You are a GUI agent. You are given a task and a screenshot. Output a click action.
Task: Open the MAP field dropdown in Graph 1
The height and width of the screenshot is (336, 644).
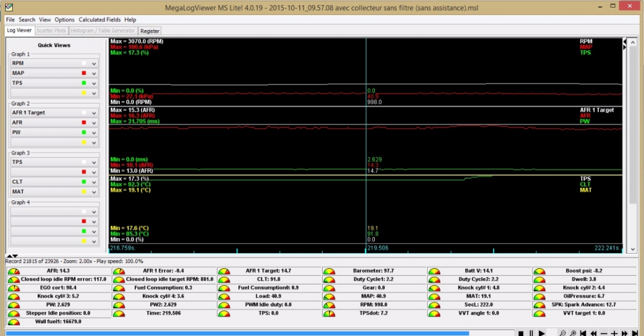point(94,73)
